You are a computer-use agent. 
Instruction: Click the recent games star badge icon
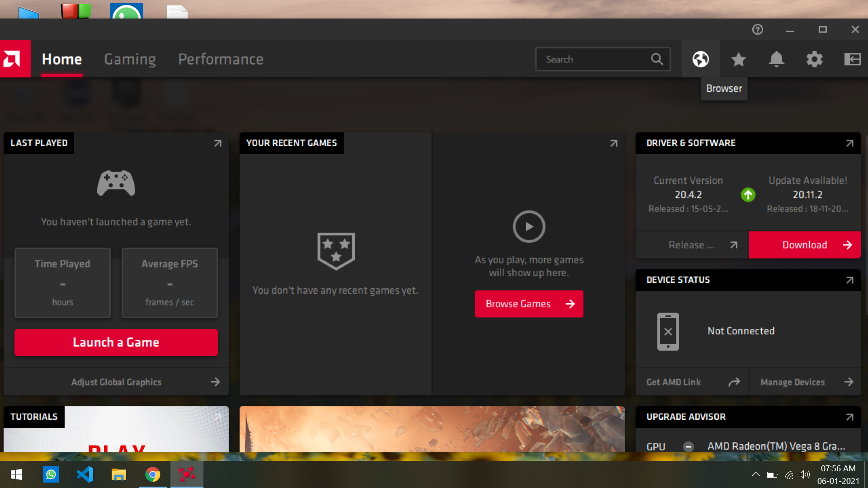point(336,251)
